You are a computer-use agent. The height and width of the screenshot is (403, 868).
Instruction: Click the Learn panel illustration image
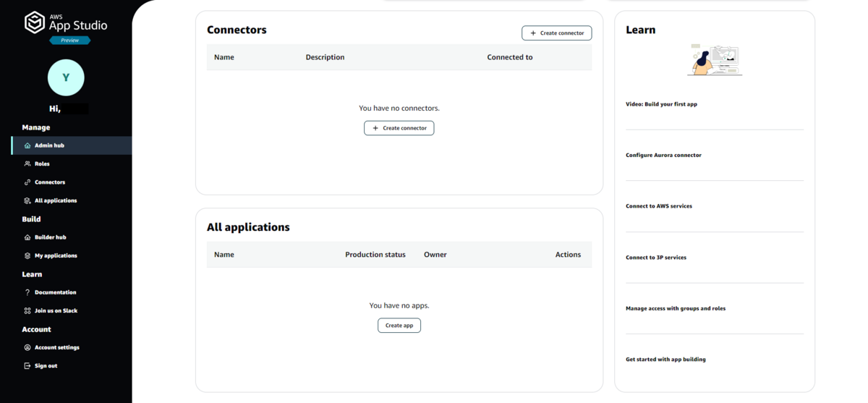(x=715, y=60)
